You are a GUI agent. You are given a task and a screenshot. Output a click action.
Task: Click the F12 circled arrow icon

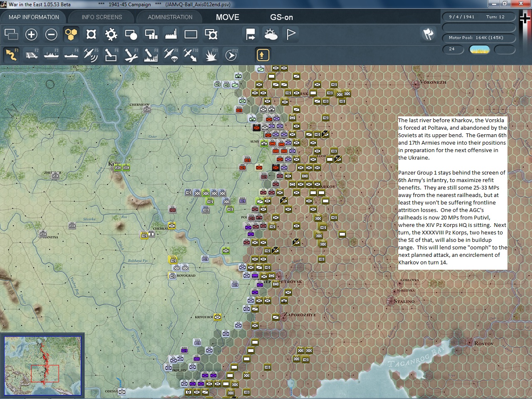(x=231, y=55)
